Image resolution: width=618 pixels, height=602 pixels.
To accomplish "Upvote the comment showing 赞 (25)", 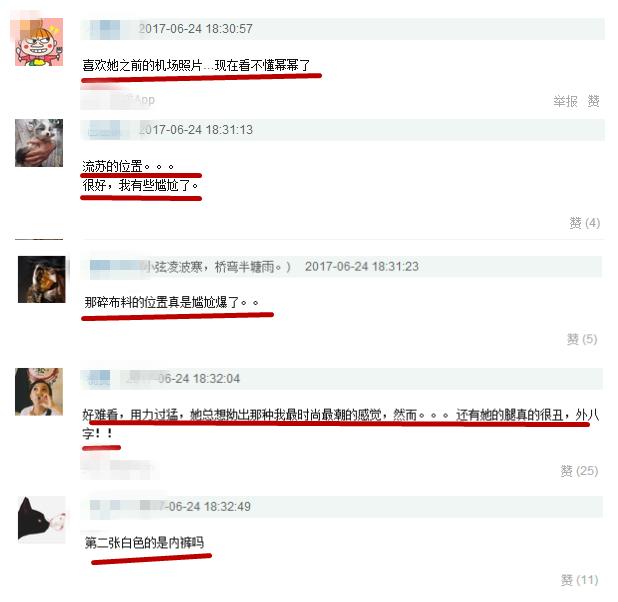I will click(x=579, y=471).
